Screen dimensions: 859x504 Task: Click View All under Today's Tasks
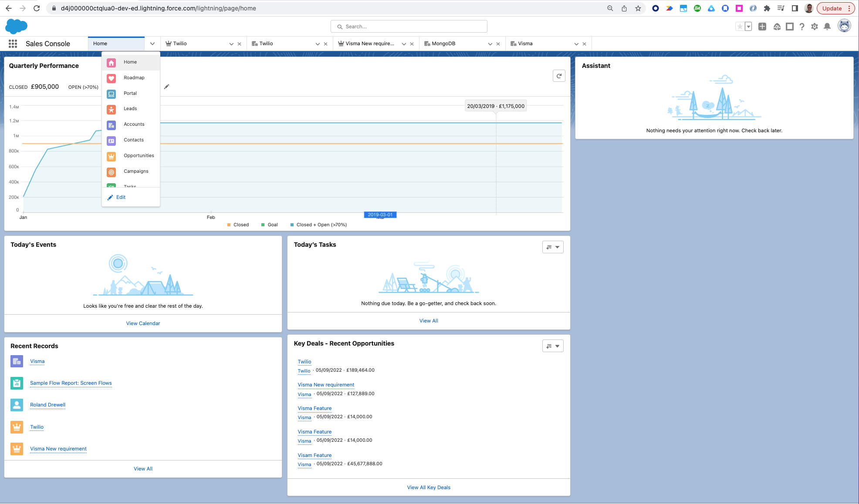click(429, 321)
